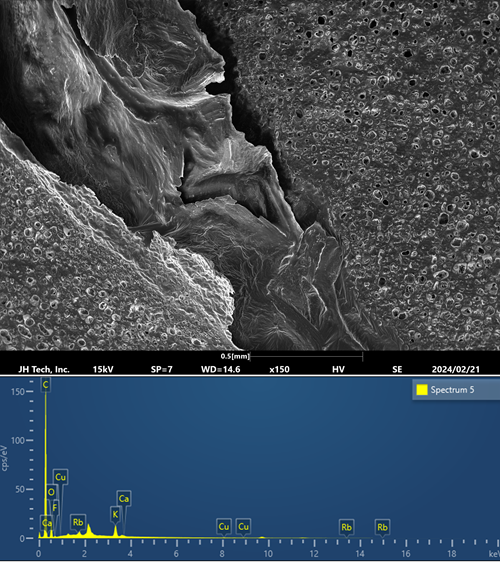Click the cps/eV axis title
The width and height of the screenshot is (500, 564).
(x=4, y=458)
